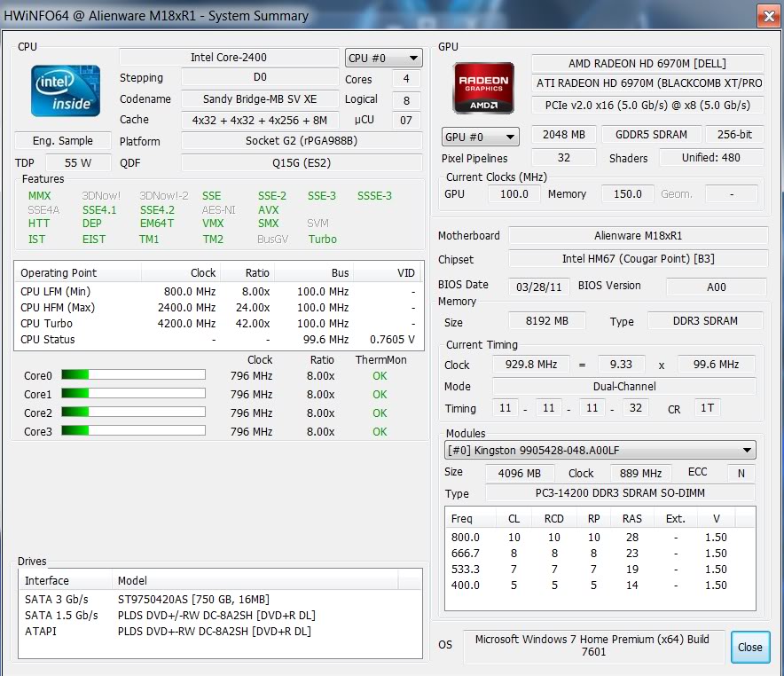The image size is (784, 676).
Task: Click the Core2 usage bar
Action: point(134,412)
